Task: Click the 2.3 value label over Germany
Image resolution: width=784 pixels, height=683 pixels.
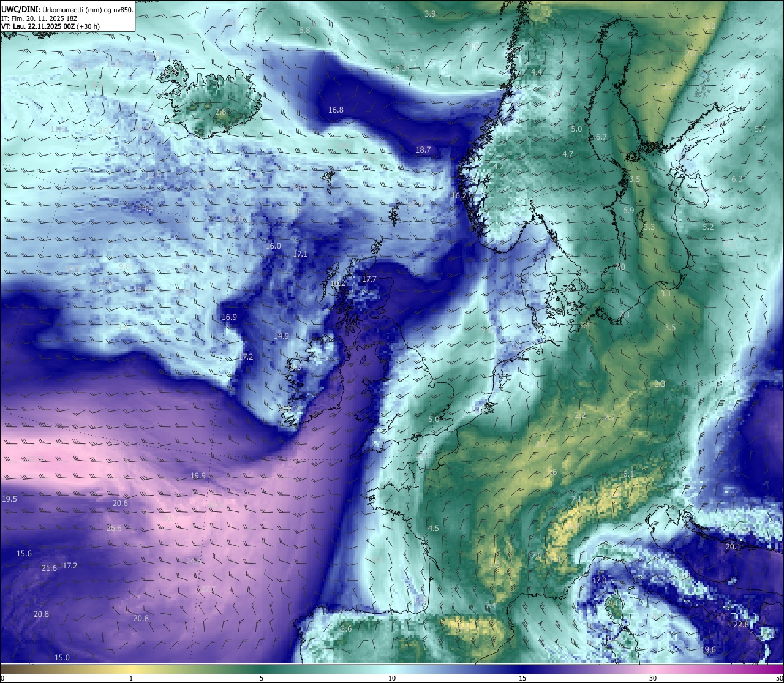Action: pos(660,383)
